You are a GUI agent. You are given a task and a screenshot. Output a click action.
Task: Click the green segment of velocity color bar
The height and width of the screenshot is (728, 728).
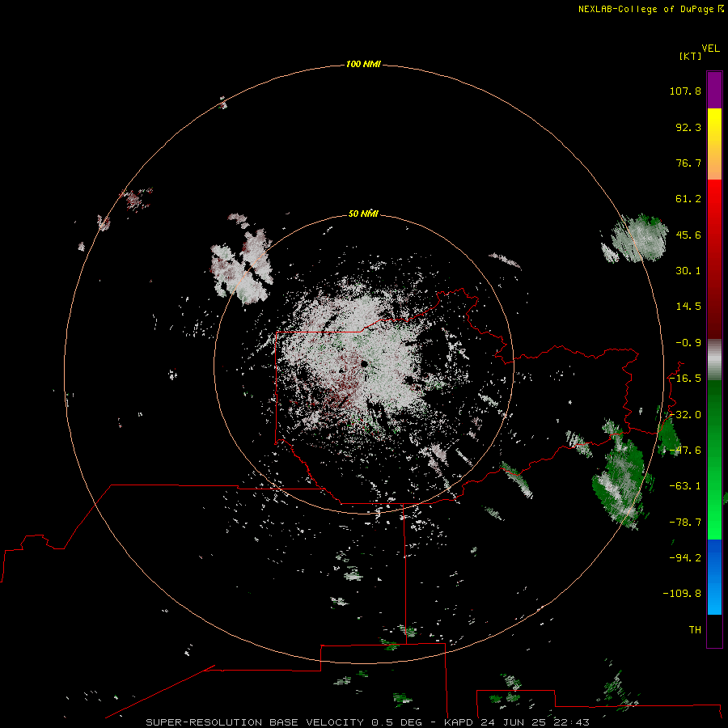point(714,459)
